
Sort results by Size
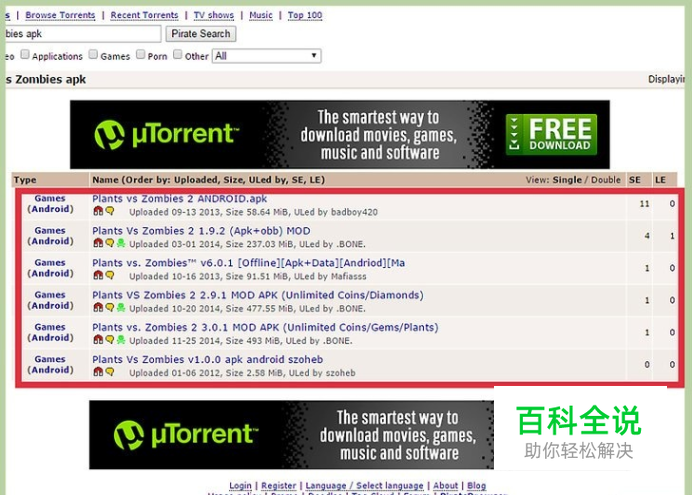pos(232,180)
